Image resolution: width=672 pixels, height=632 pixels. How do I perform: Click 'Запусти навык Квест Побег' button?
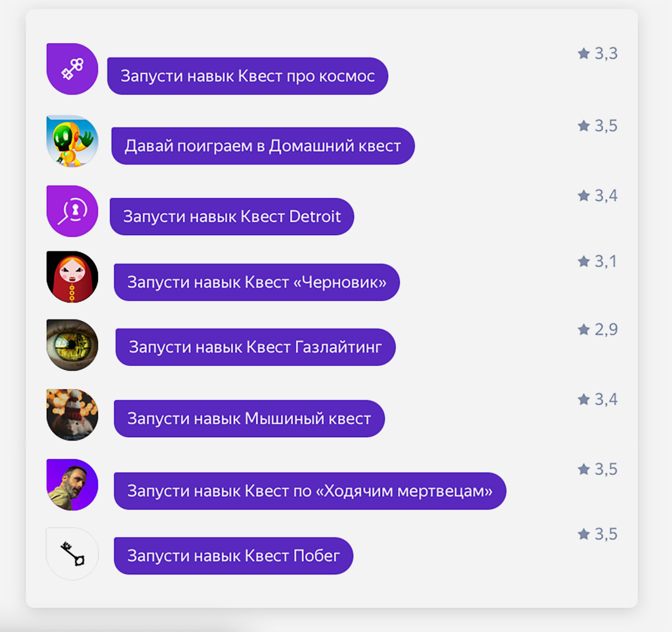click(x=234, y=556)
